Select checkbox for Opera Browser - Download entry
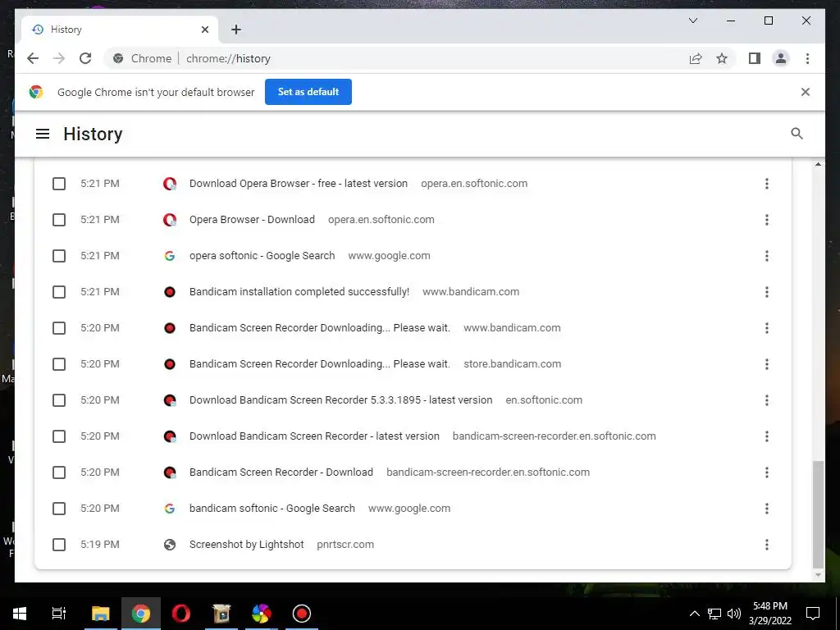Screen dimensions: 840x630 (59, 220)
